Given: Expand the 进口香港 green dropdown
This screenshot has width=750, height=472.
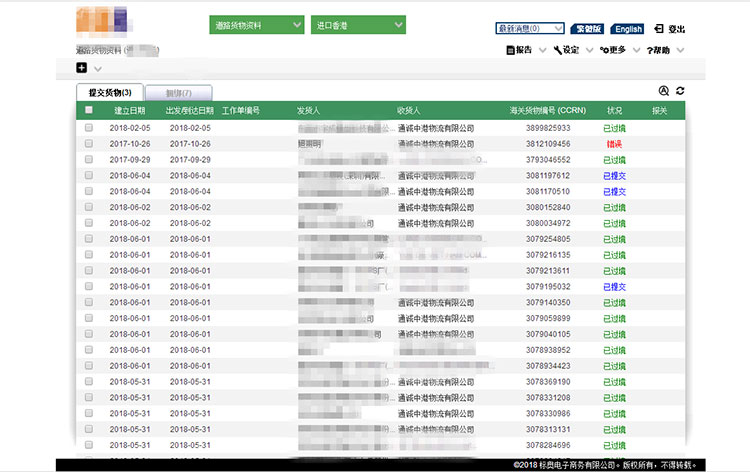Looking at the screenshot, I should click(357, 24).
